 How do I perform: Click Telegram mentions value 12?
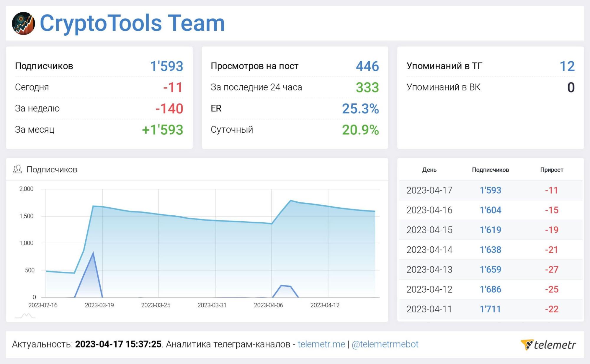point(567,66)
